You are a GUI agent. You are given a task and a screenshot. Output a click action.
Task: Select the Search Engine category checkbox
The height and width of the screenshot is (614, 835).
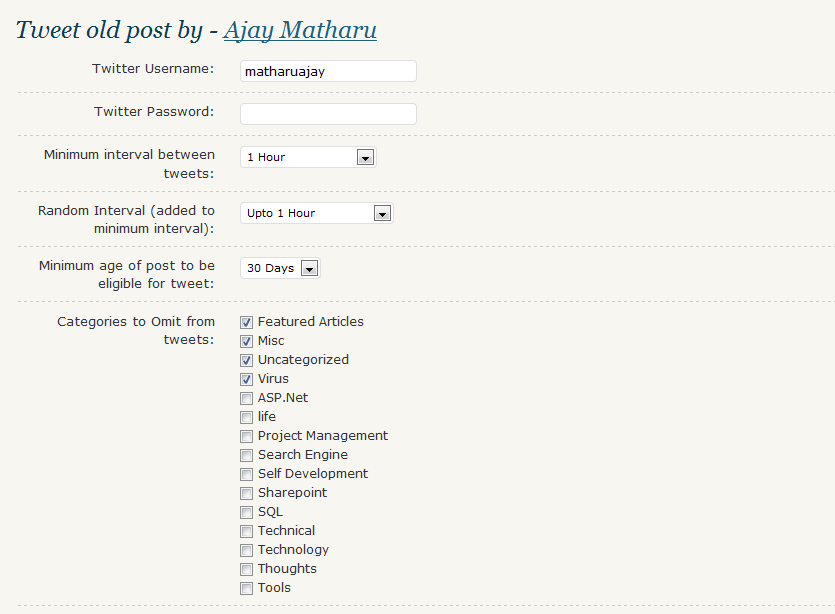tap(246, 456)
